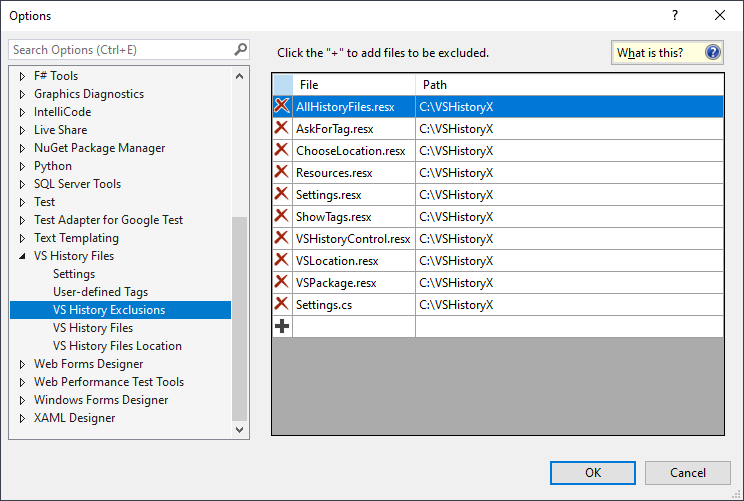Select the VSPackage.resx cell
This screenshot has width=744, height=501.
coord(354,283)
